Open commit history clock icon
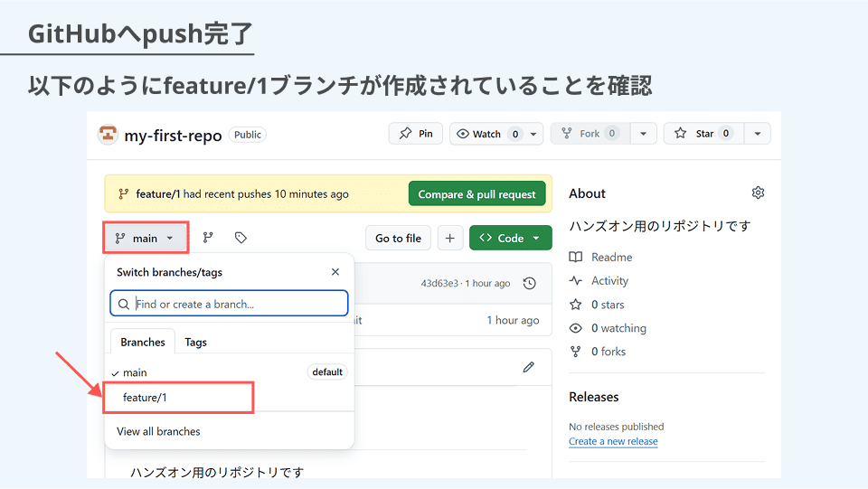Screen dimensions: 868x489 click(530, 283)
